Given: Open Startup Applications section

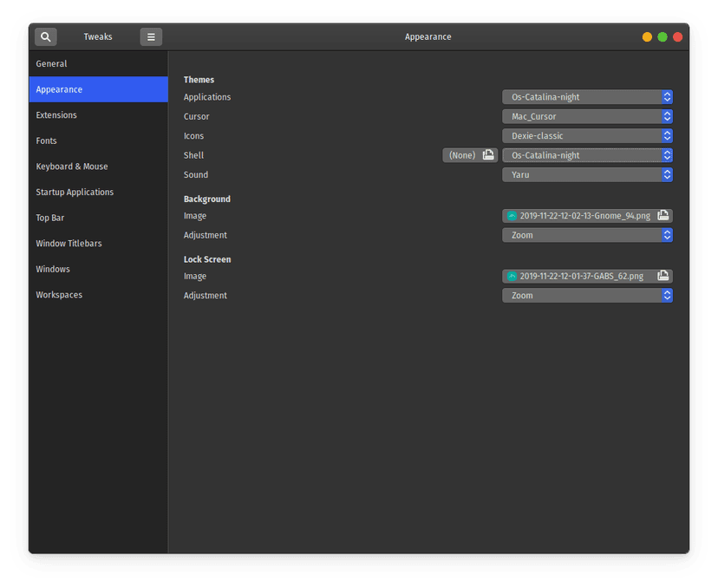Looking at the screenshot, I should click(x=99, y=192).
